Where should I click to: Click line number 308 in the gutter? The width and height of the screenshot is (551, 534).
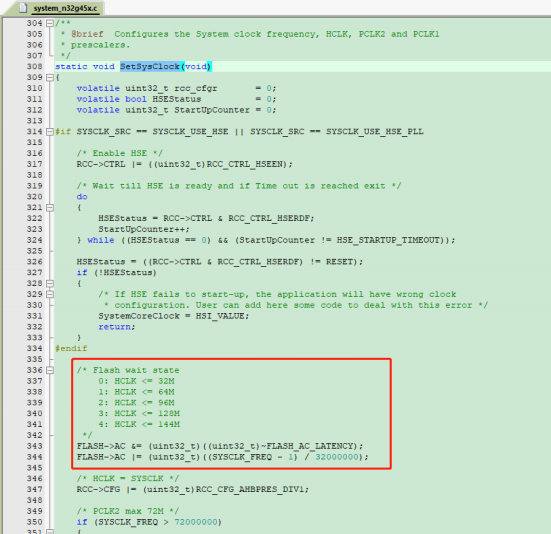point(34,66)
